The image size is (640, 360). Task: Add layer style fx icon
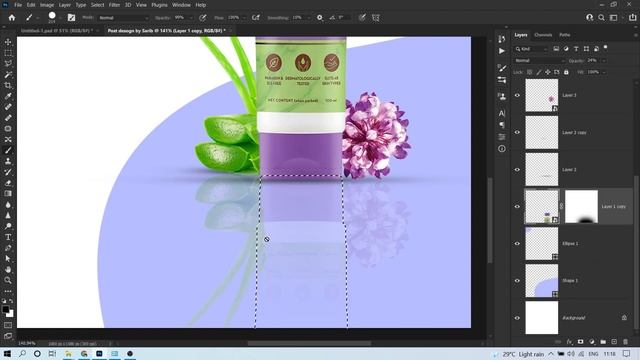[569, 342]
